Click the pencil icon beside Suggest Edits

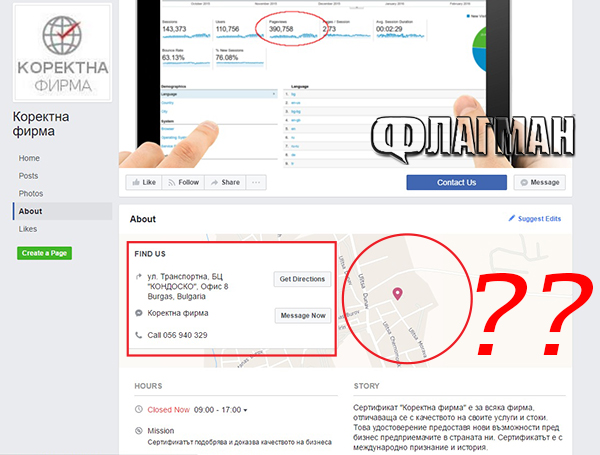(x=512, y=218)
